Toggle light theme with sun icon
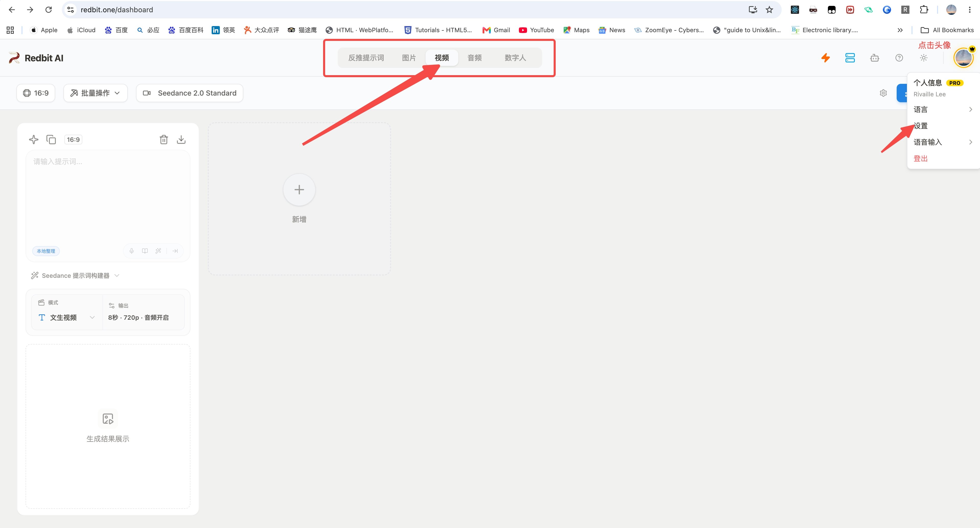This screenshot has height=528, width=980. pyautogui.click(x=924, y=58)
